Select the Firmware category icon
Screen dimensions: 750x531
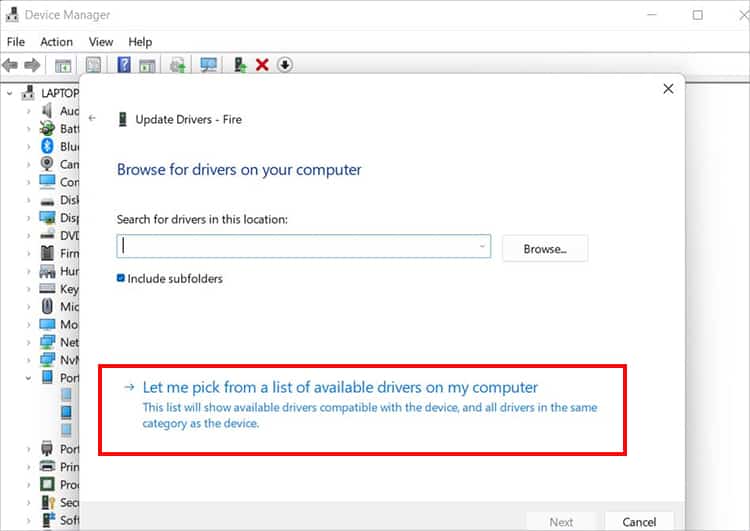click(x=47, y=253)
